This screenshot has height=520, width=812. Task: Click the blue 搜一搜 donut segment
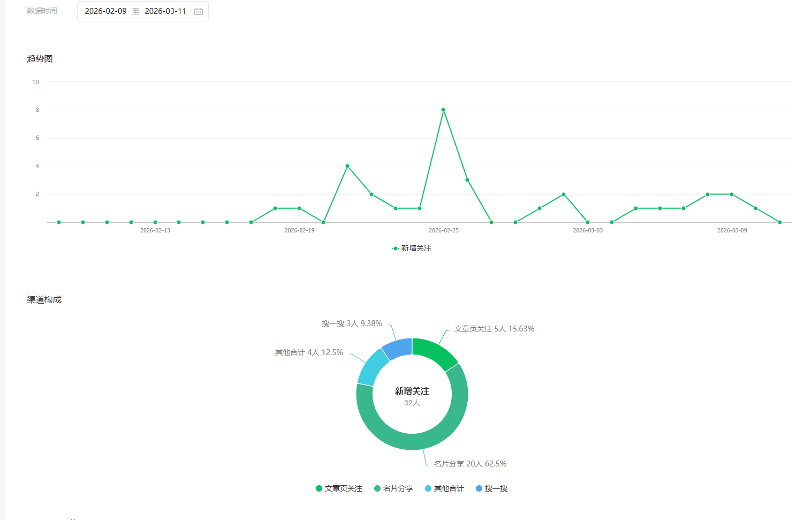click(x=398, y=348)
